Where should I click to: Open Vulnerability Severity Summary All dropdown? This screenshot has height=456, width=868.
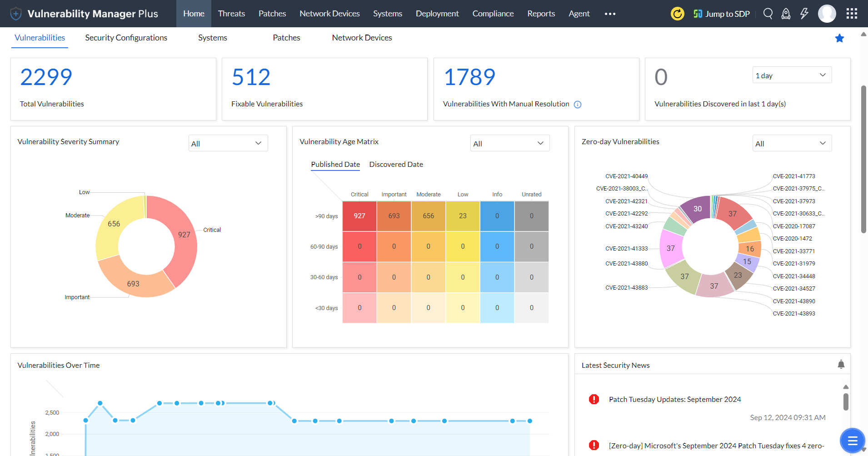click(x=228, y=143)
